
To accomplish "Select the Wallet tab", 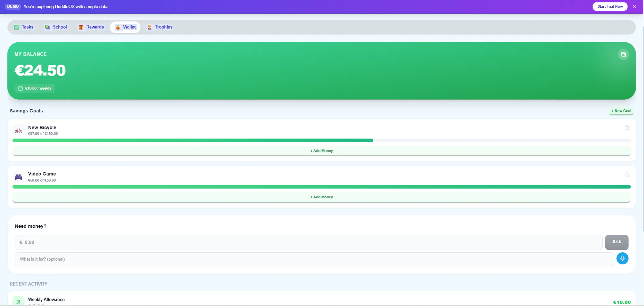I will tap(125, 27).
